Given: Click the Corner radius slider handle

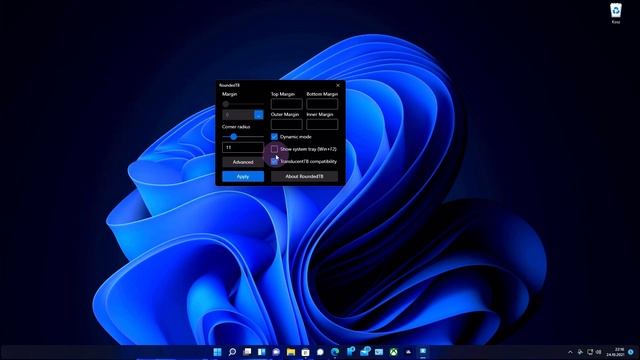Looking at the screenshot, I should [233, 137].
